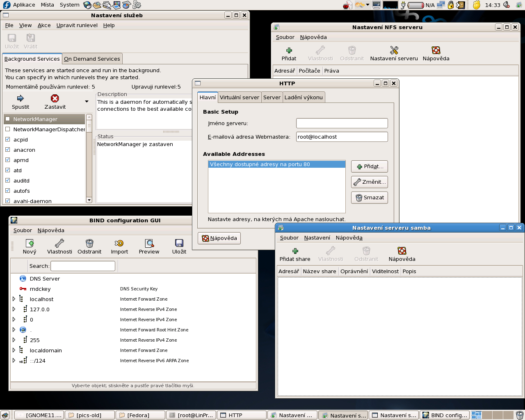Open Ladění výkonu tab in HTTP
This screenshot has width=525, height=420.
304,97
